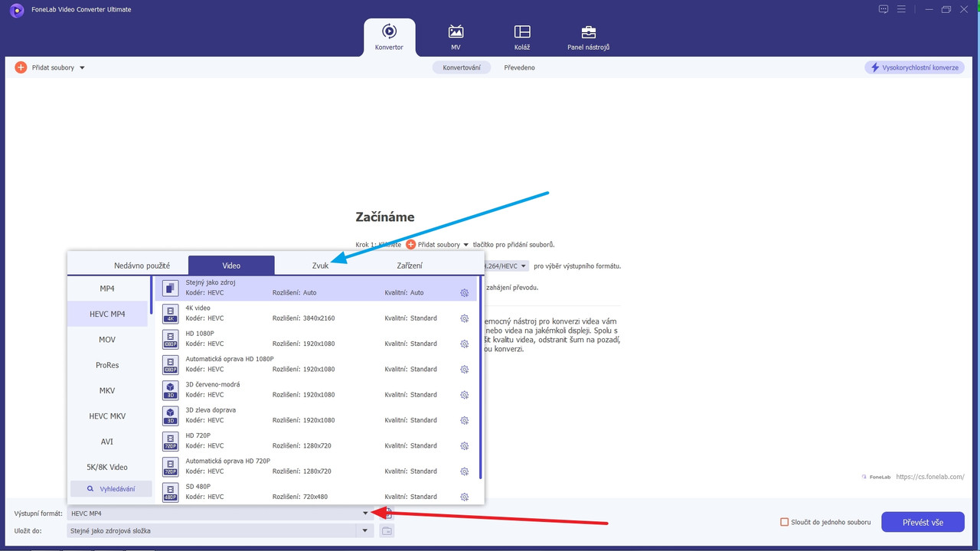This screenshot has height=551, width=980.
Task: Expand the Přidat soubory toolbar dropdown arrow
Action: point(82,67)
